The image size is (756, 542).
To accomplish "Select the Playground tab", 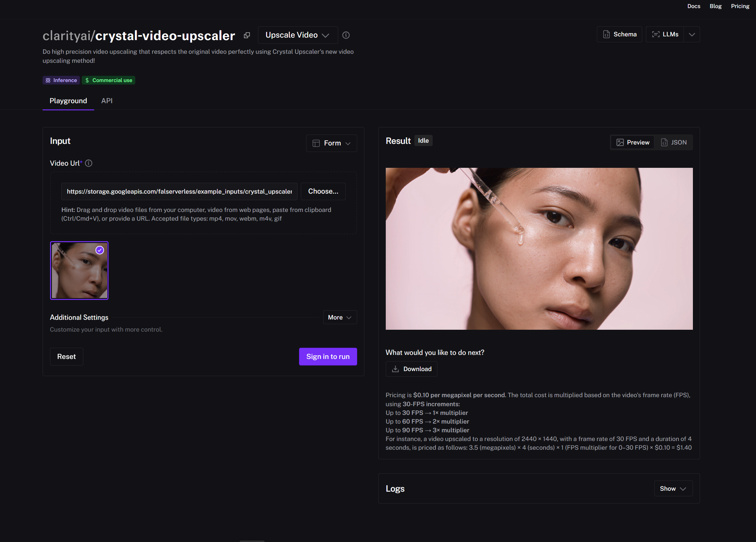I will [68, 101].
